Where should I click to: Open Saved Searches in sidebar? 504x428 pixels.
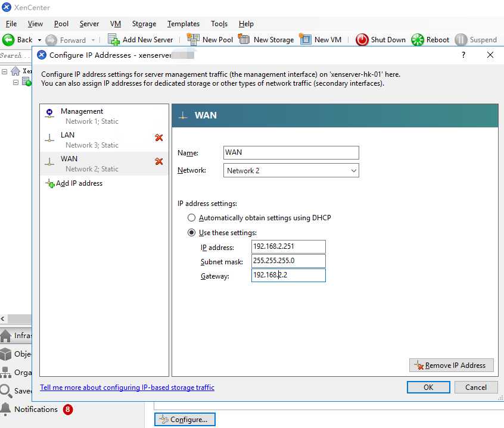pos(15,390)
